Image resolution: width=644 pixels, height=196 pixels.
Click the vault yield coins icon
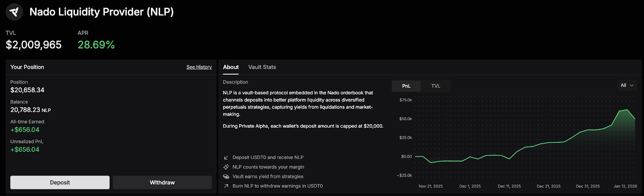226,177
